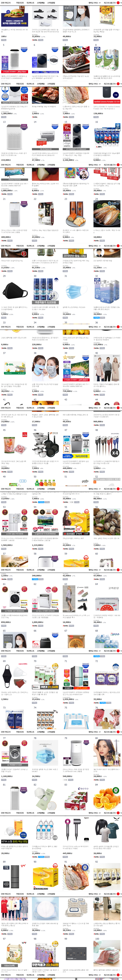Open the 136,600원 SanDisk price link

98,113
